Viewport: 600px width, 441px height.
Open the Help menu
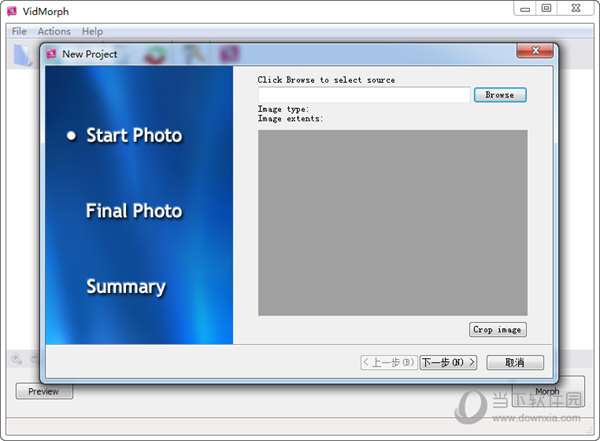pyautogui.click(x=92, y=31)
